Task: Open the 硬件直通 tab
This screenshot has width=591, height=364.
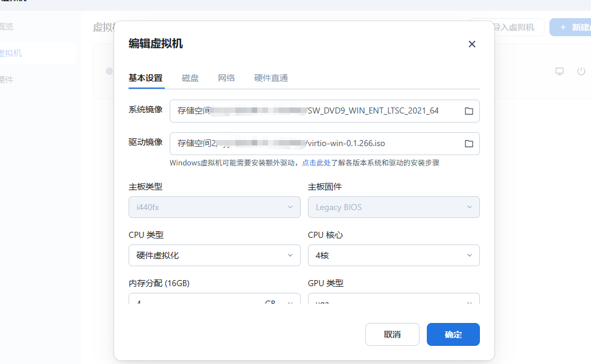Action: [271, 78]
